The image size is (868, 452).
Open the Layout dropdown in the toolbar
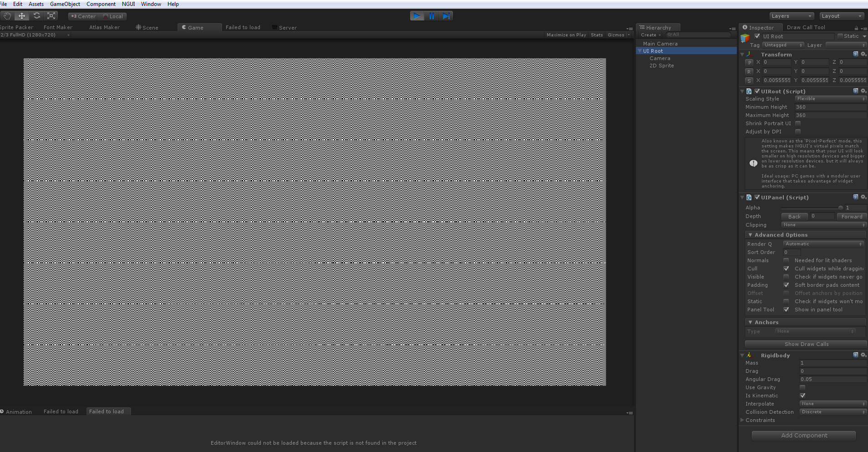(842, 16)
